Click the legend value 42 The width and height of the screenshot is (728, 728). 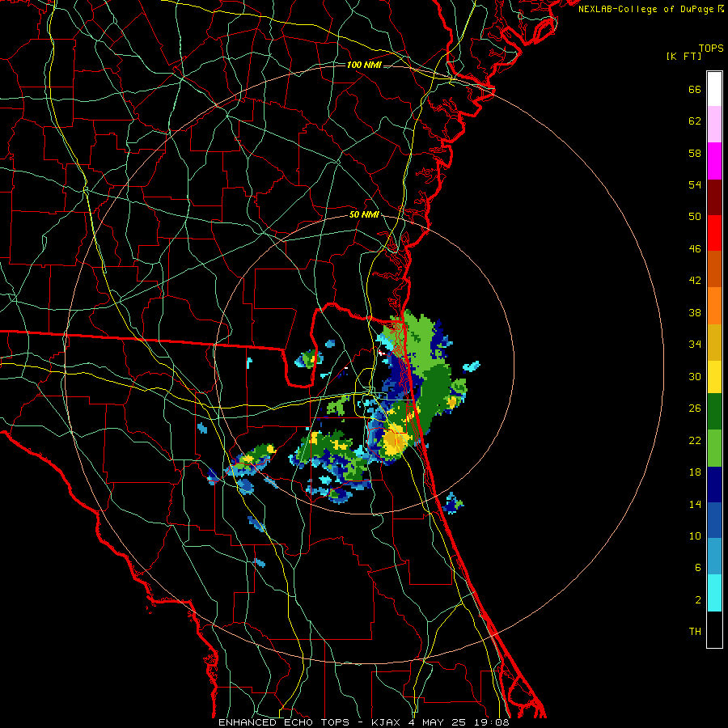tap(695, 281)
